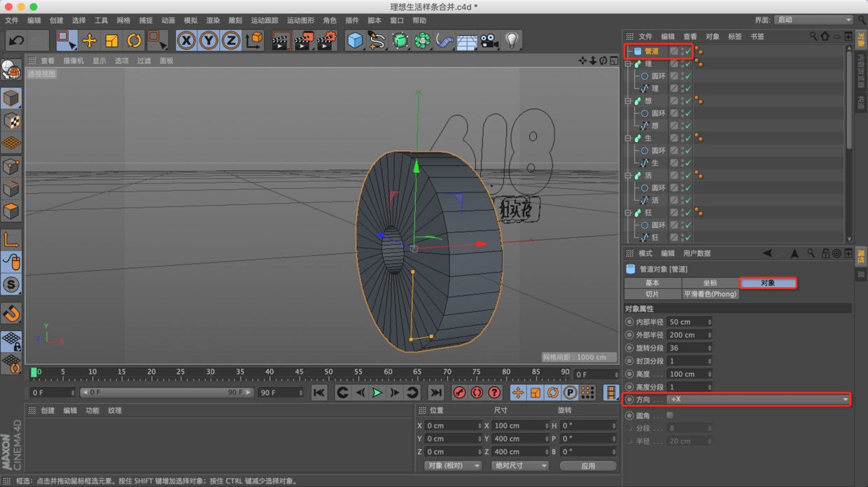Viewport: 868px width, 487px height.
Task: Click the X position field 0 cm
Action: tap(454, 426)
